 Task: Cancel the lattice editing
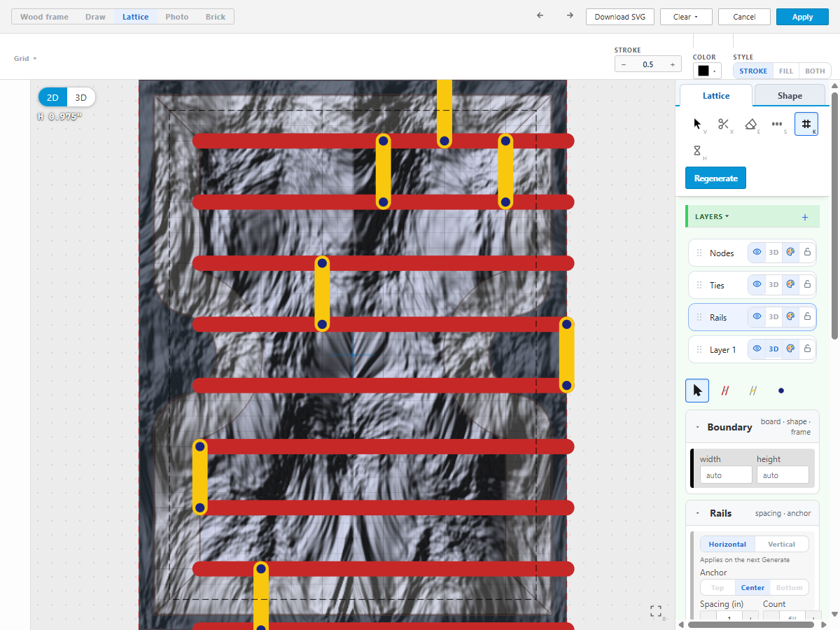(744, 17)
